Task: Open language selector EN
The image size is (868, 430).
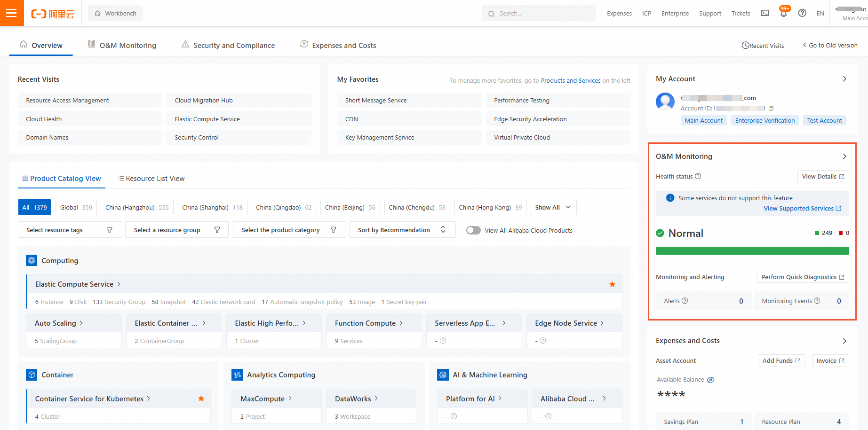Action: tap(820, 13)
